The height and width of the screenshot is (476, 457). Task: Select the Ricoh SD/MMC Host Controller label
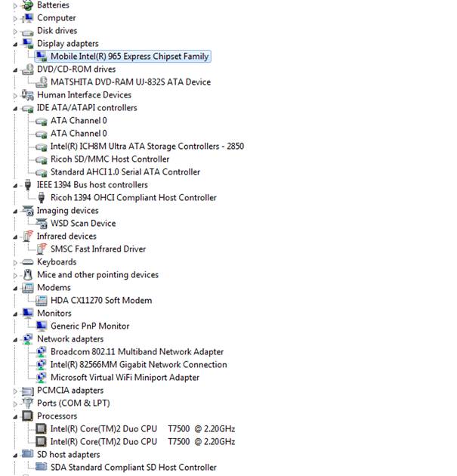(x=110, y=159)
